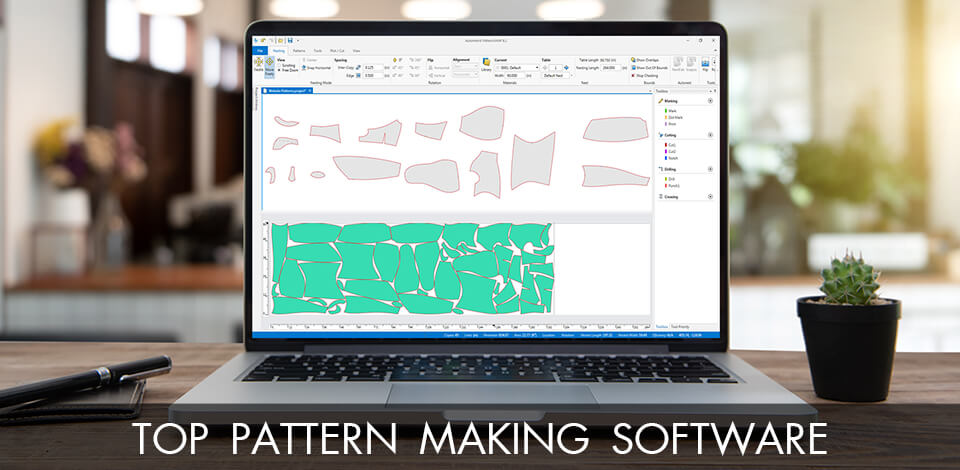Click the previous table arrow icon

tap(545, 67)
